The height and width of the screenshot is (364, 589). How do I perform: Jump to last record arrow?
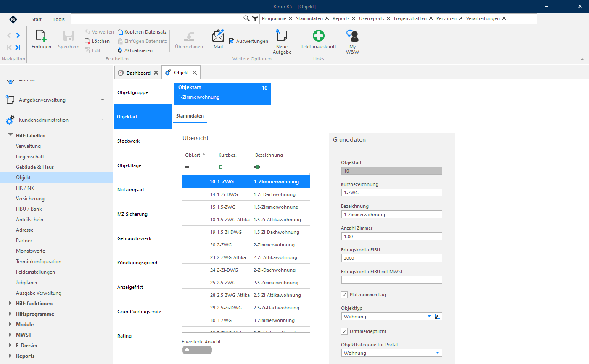(18, 47)
